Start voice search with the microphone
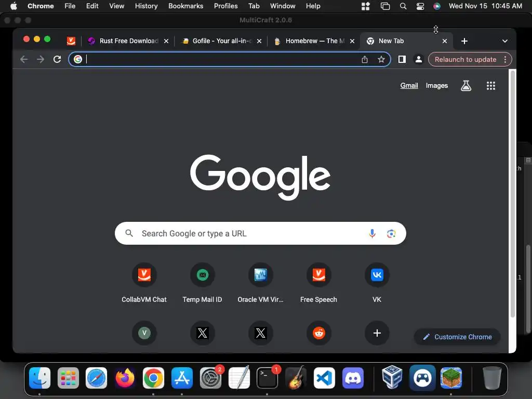Screen dimensions: 532x399 372,233
